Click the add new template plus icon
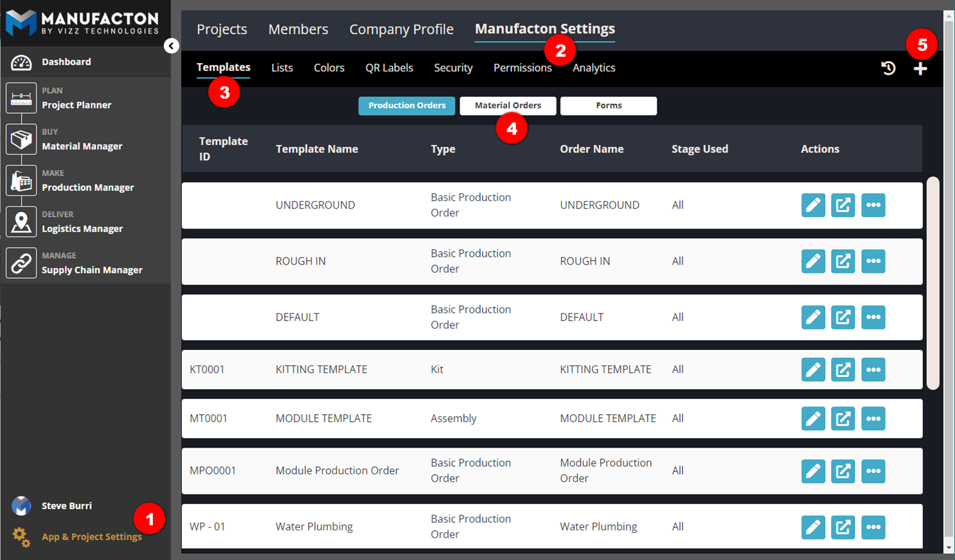This screenshot has height=560, width=955. point(920,69)
